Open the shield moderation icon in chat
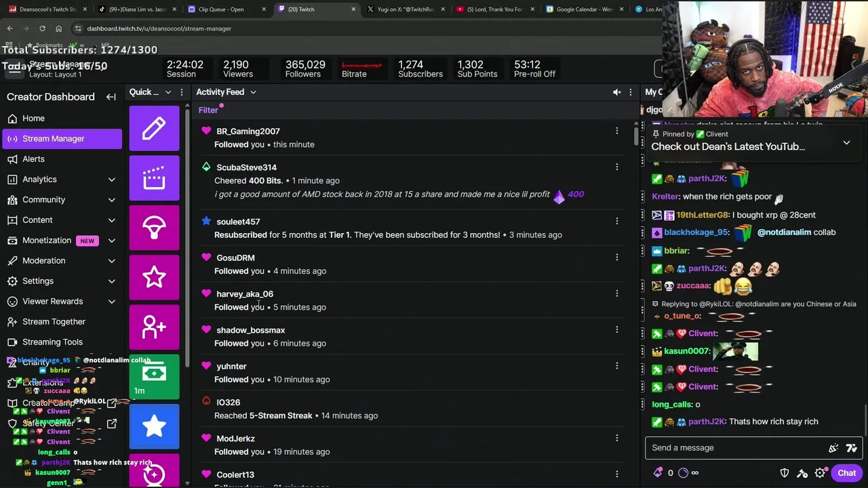Viewport: 868px width, 488px height. point(785,473)
